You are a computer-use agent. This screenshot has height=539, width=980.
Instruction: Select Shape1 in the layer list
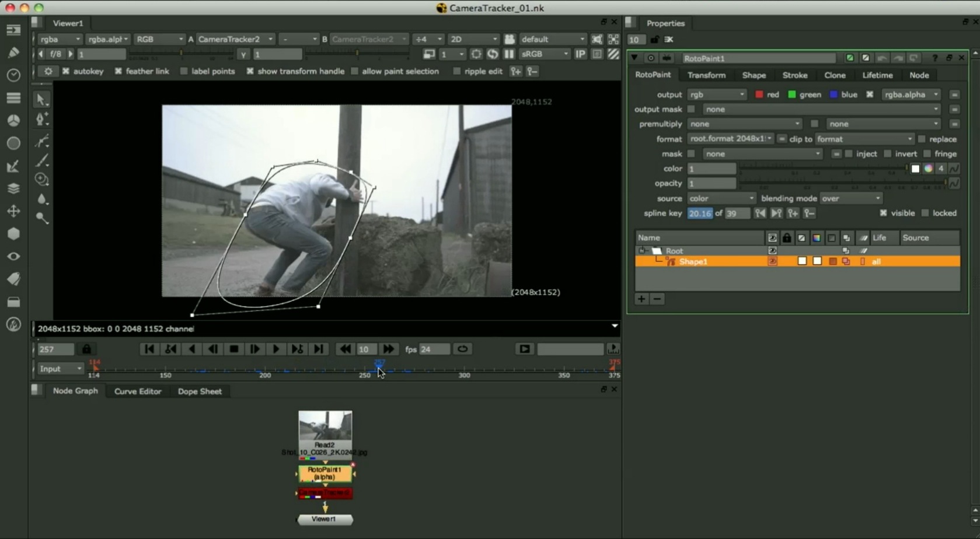pos(693,261)
